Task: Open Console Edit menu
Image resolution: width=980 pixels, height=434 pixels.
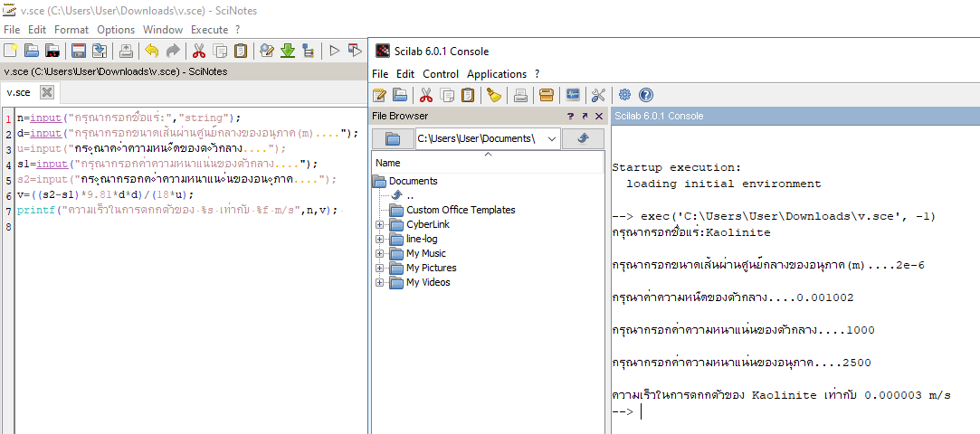Action: [405, 73]
